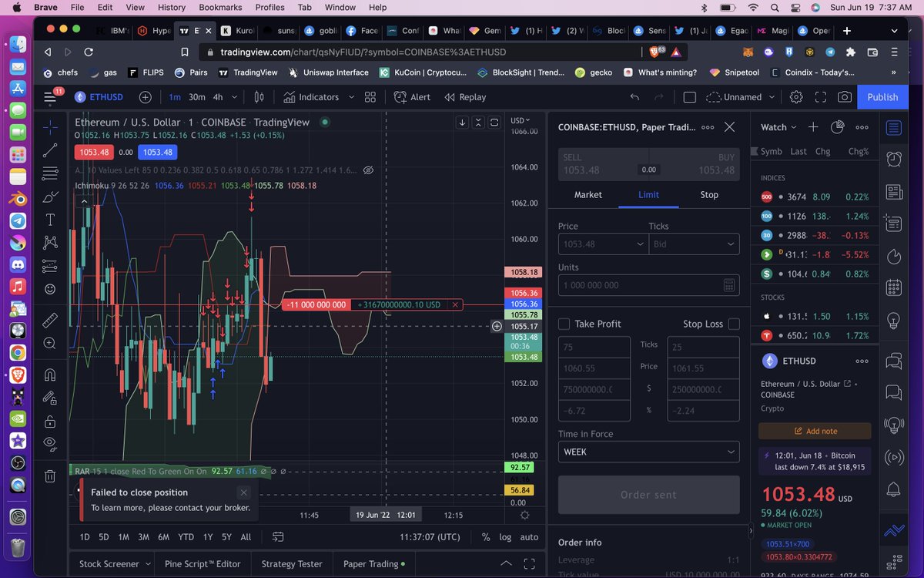924x578 pixels.
Task: Click the blue Publish button
Action: 882,97
